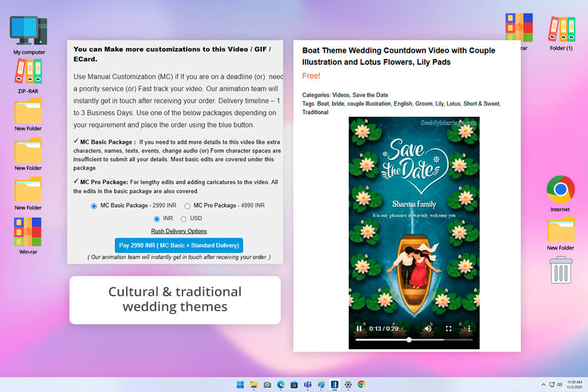Image resolution: width=588 pixels, height=392 pixels.
Task: Launch Microsoft Edge from the taskbar
Action: [281, 385]
